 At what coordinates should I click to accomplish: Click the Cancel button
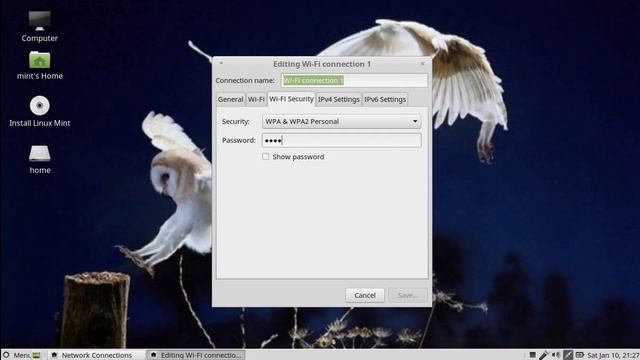tap(365, 295)
